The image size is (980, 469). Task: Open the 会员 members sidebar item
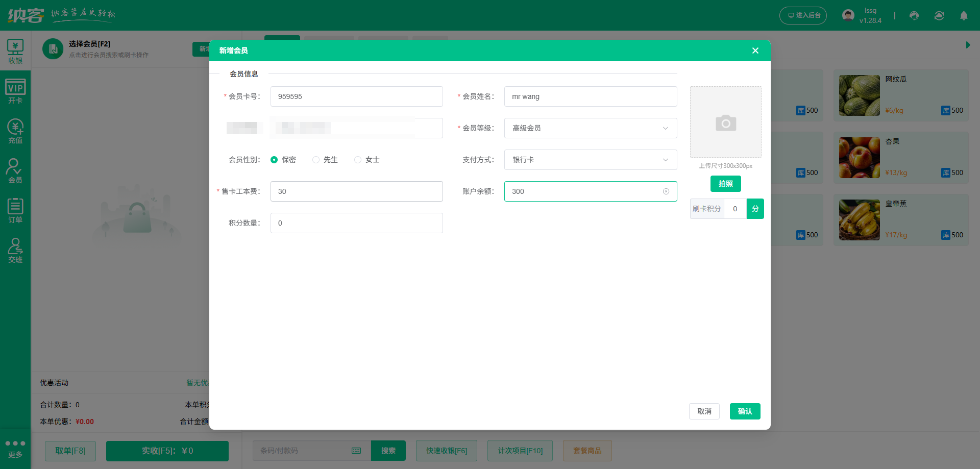tap(15, 171)
